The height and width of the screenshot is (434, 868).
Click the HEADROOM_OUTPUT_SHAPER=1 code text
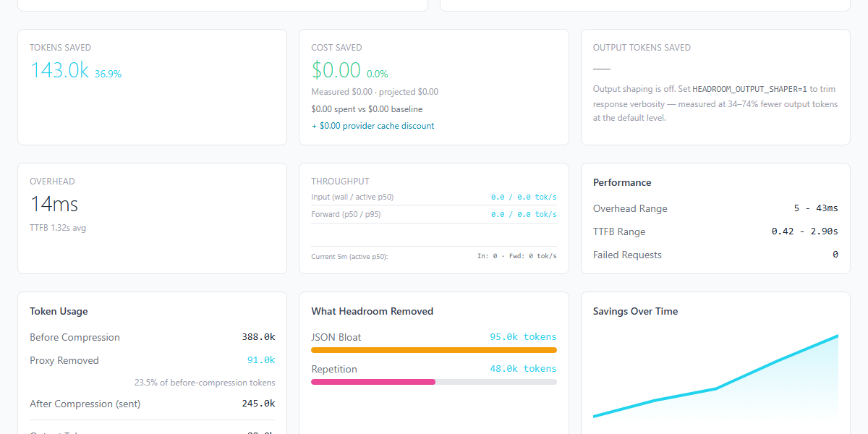(x=749, y=89)
